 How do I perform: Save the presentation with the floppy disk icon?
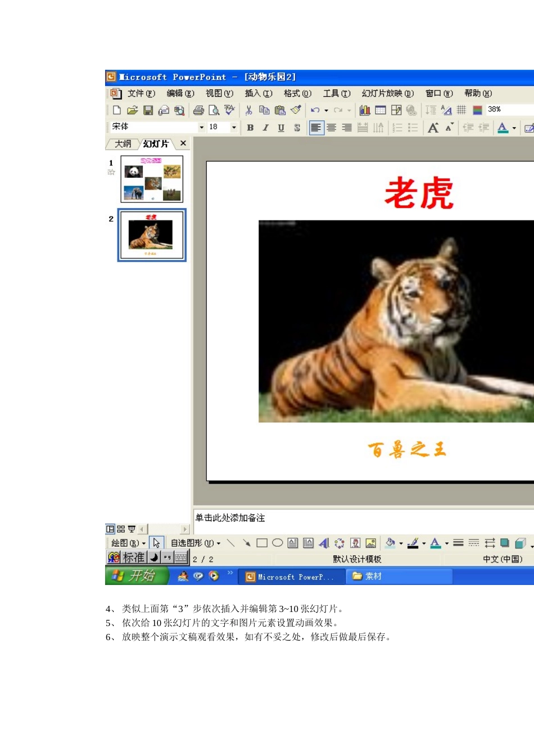point(148,110)
